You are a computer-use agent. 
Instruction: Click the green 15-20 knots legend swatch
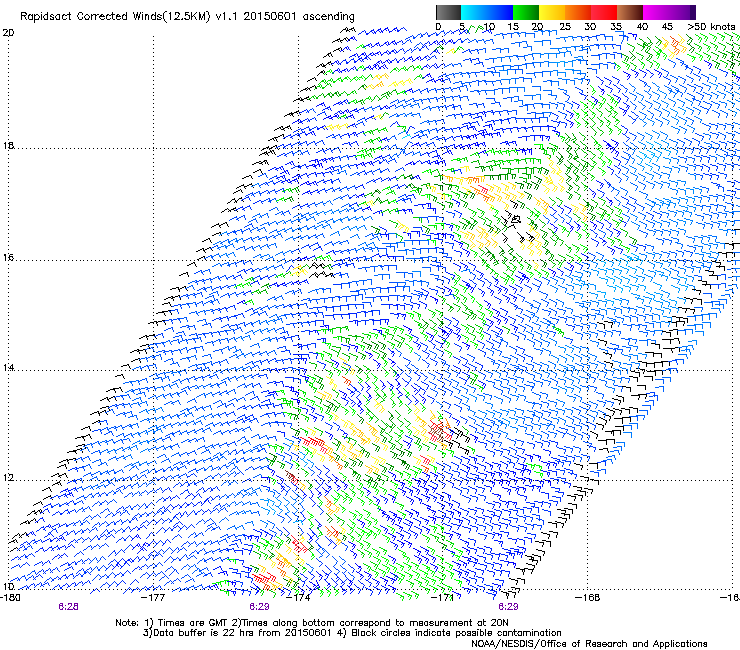pos(526,12)
